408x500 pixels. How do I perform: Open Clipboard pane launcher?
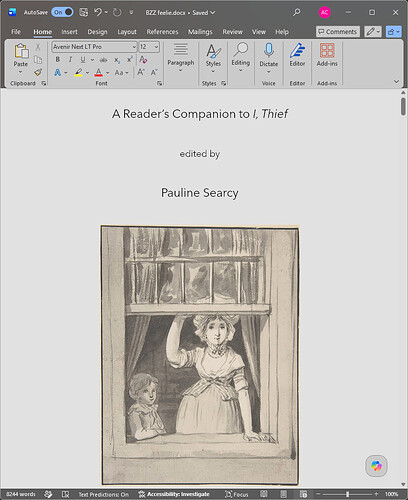coord(44,83)
